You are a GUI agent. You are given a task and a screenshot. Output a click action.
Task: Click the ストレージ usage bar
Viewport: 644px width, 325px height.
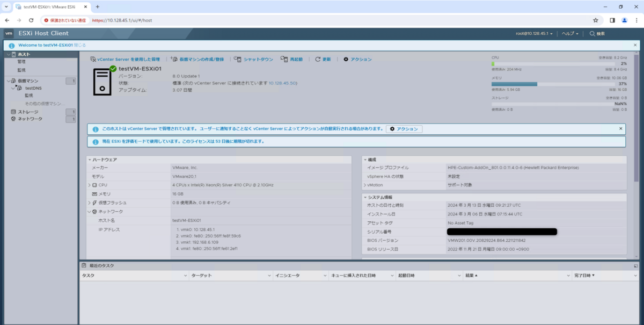tap(553, 104)
